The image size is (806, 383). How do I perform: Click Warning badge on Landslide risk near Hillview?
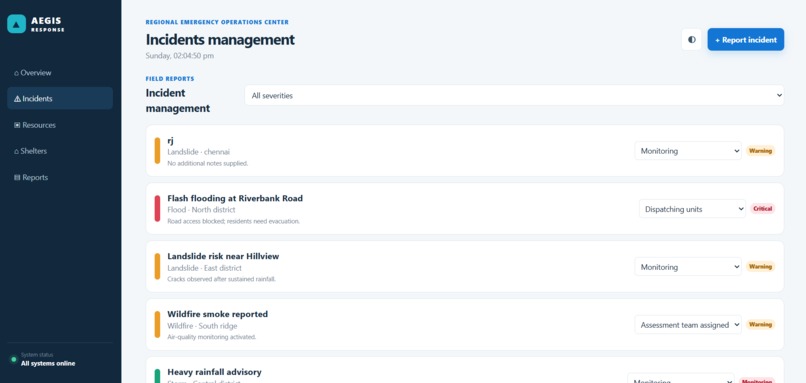[x=760, y=267]
